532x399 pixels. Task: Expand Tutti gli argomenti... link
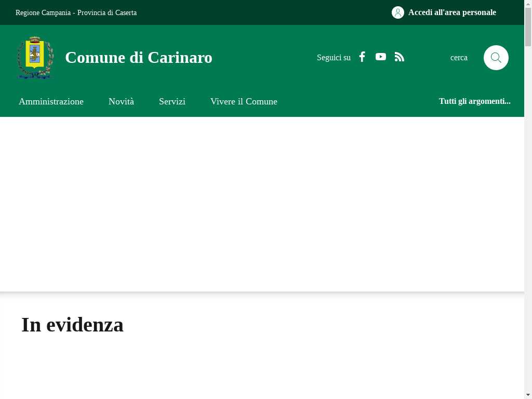(474, 101)
